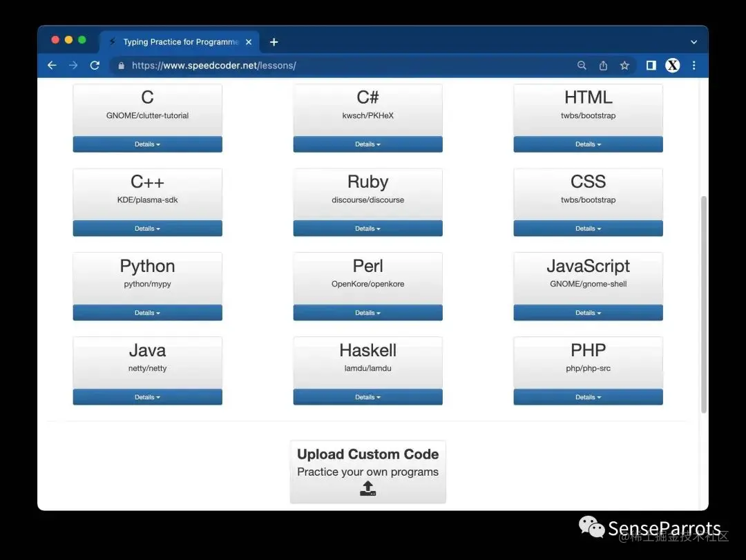Bookmark this page with star icon
This screenshot has height=560, width=746.
coord(624,66)
